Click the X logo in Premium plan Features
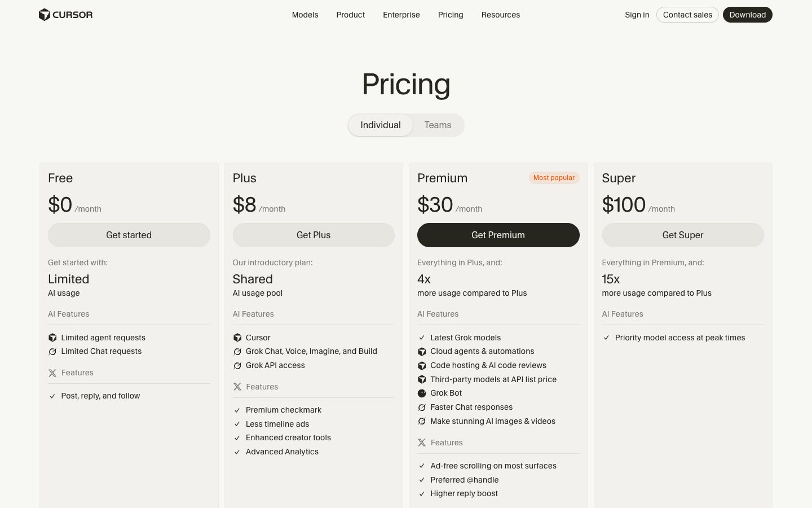The width and height of the screenshot is (812, 508). coord(422,443)
